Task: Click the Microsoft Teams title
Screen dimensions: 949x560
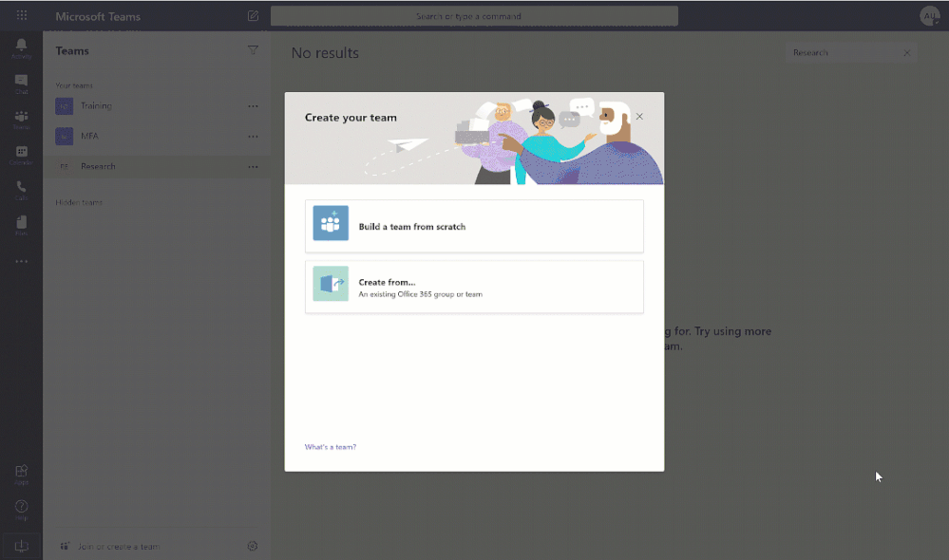Action: pos(98,16)
